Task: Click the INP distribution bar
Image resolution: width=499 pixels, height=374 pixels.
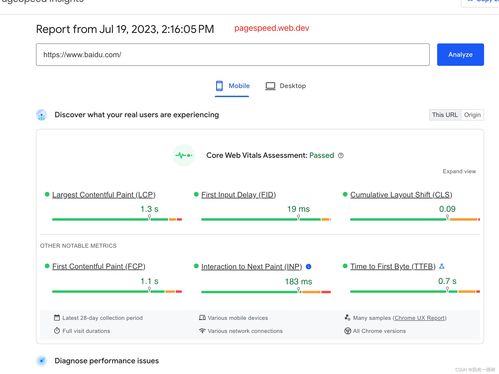Action: point(266,292)
